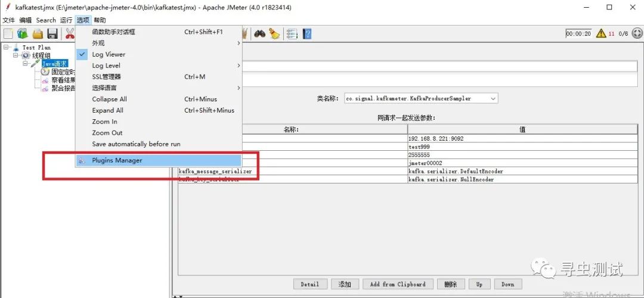Open the Templates toolbar icon
Viewport: 644px width, 298px height.
pyautogui.click(x=23, y=33)
